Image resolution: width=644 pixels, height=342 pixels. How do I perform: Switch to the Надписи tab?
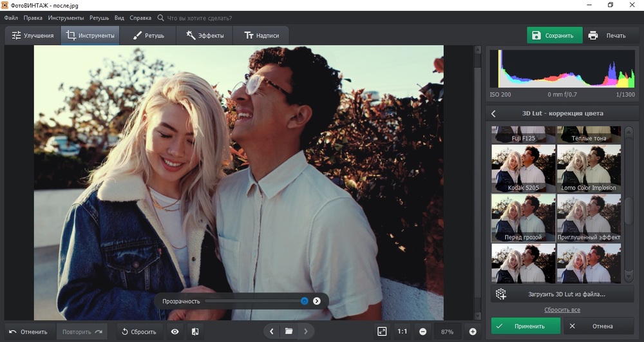coord(261,35)
